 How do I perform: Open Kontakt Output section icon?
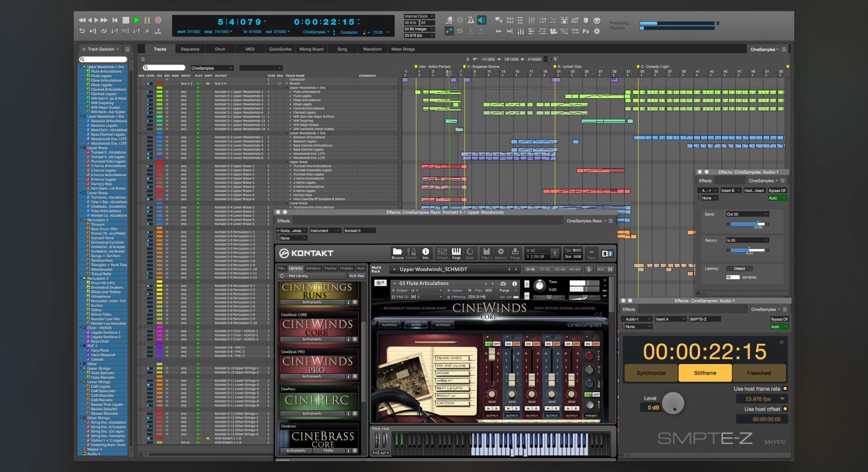pyautogui.click(x=442, y=253)
